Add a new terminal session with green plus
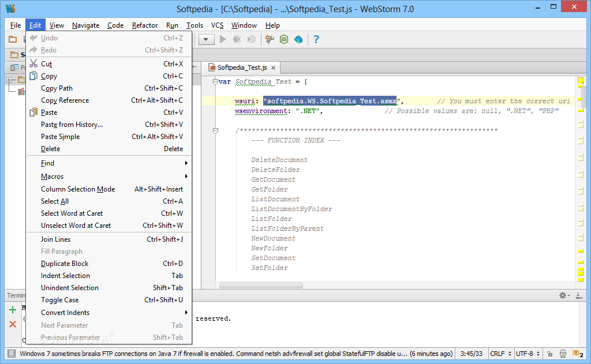591x364 pixels. [x=13, y=310]
